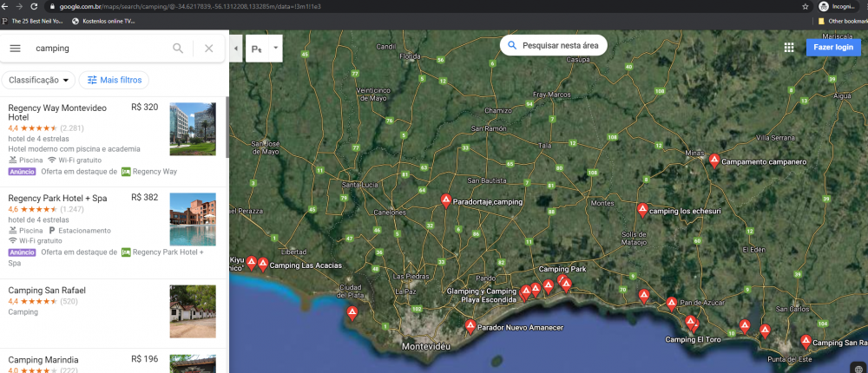The width and height of the screenshot is (868, 373).
Task: Click the Fazer login button
Action: 833,47
